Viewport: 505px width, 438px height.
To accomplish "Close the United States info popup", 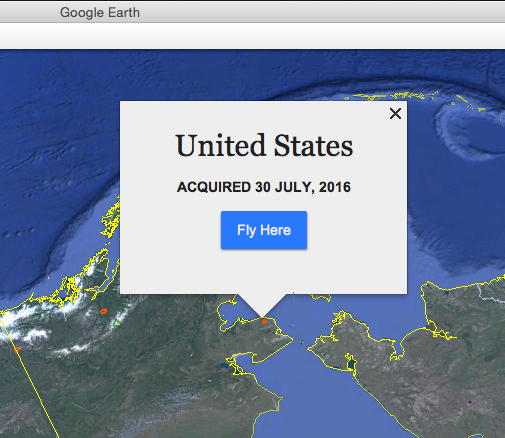I will click(395, 114).
